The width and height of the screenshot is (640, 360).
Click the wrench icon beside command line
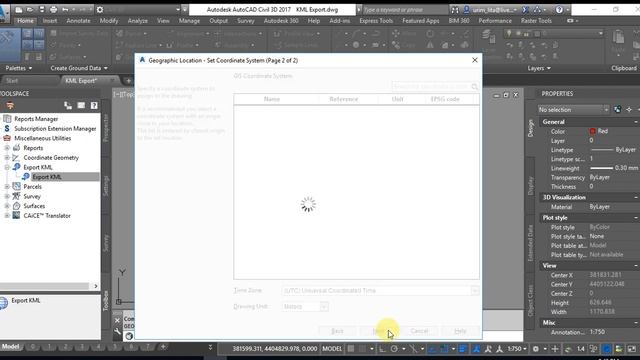click(x=117, y=331)
